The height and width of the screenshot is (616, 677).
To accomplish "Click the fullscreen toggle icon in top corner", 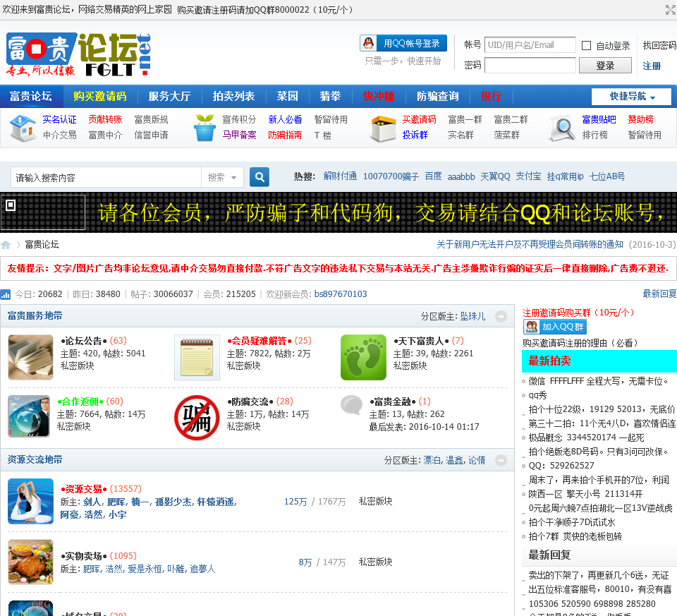I will click(x=671, y=9).
